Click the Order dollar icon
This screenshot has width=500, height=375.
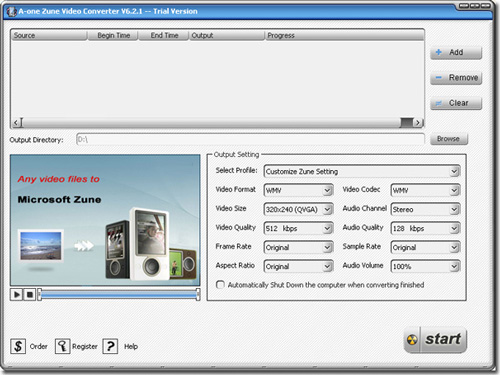point(18,346)
